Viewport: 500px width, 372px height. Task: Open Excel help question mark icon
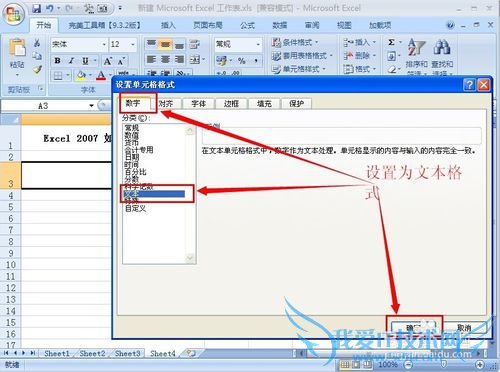(x=450, y=25)
